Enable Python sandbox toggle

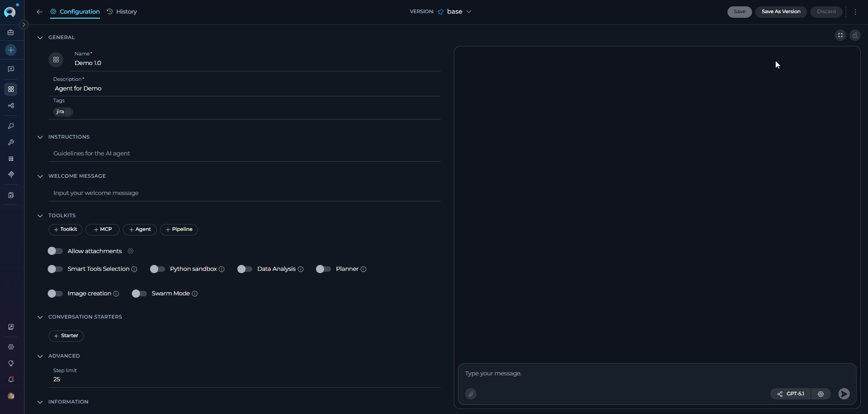click(157, 269)
